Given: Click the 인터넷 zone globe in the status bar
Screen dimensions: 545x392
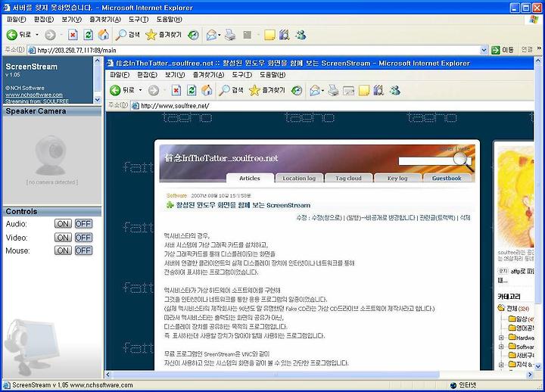Looking at the screenshot, I should click(x=453, y=385).
